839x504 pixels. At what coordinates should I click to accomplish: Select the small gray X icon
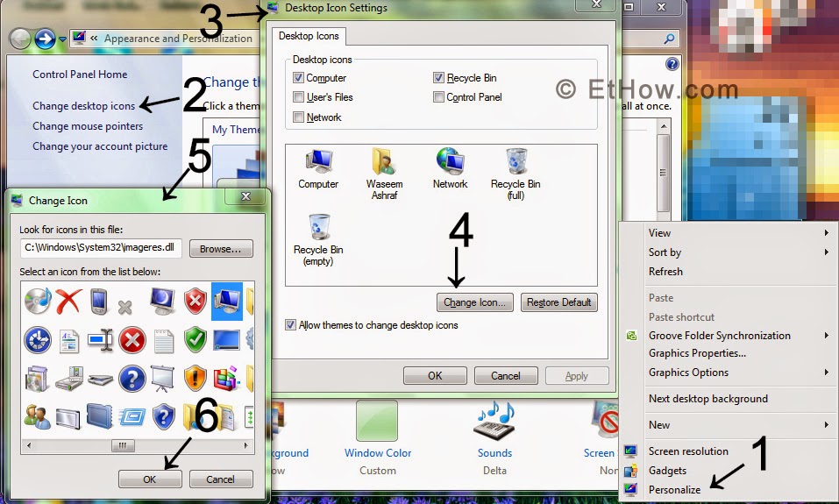pyautogui.click(x=124, y=307)
